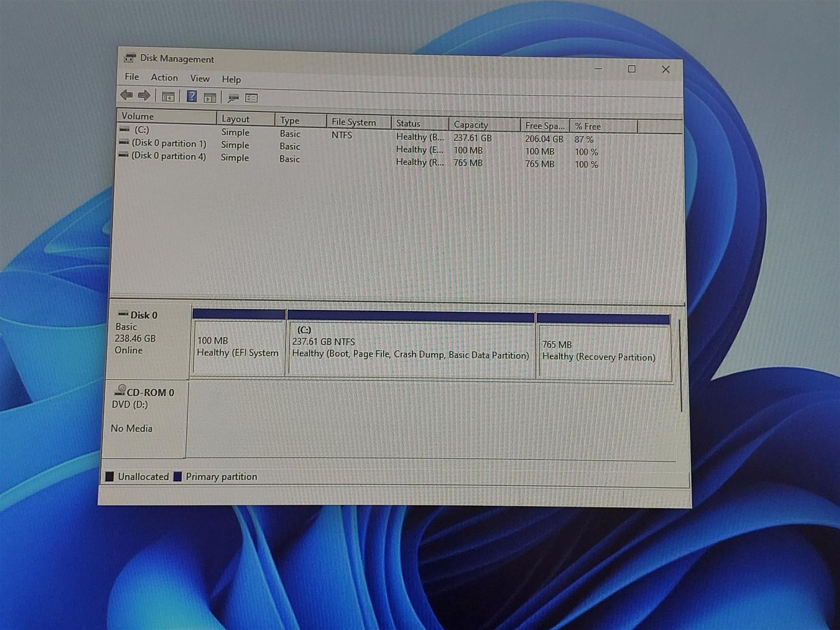Click the NTFS file system cell
Image resolution: width=840 pixels, height=630 pixels.
tap(342, 135)
